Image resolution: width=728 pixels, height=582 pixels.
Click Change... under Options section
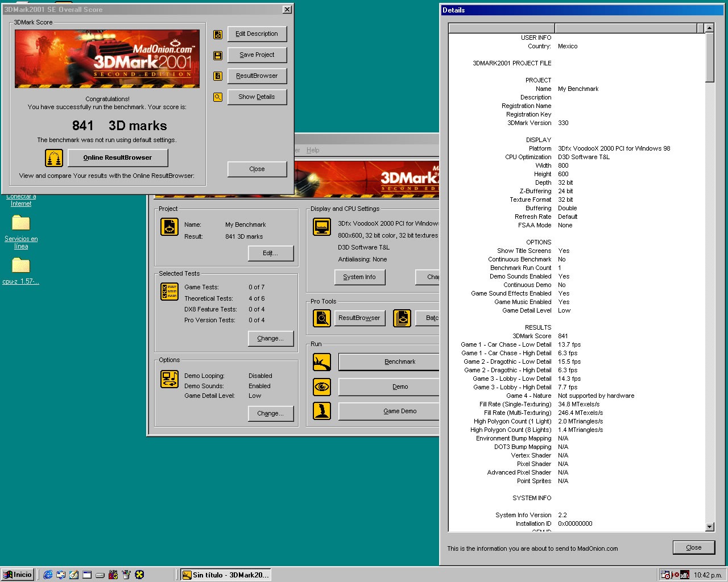point(271,414)
